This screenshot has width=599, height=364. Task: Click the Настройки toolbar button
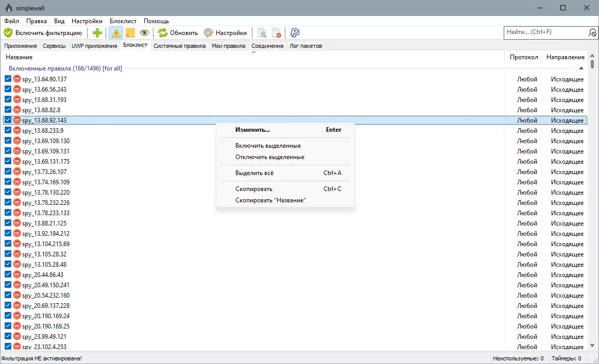[225, 33]
